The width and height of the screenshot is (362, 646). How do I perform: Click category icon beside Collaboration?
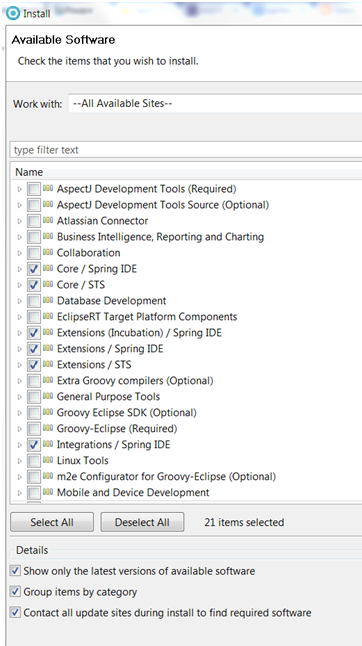pos(48,253)
